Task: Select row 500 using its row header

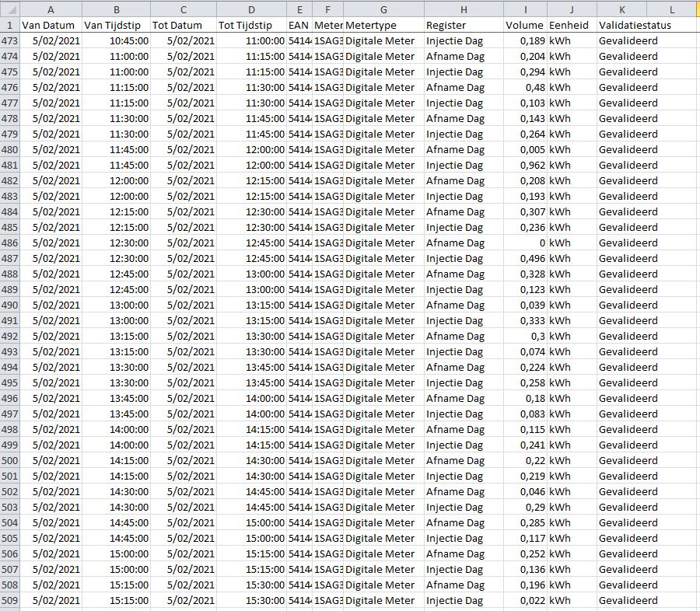Action: point(9,460)
